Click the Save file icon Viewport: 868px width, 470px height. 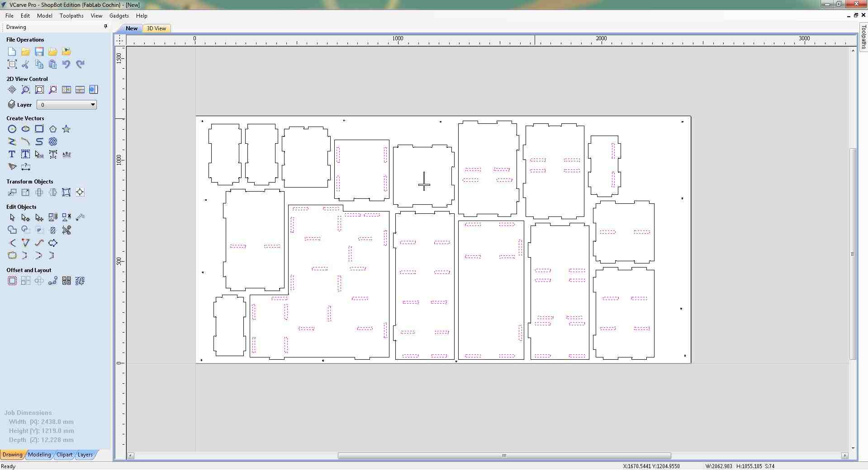(39, 52)
